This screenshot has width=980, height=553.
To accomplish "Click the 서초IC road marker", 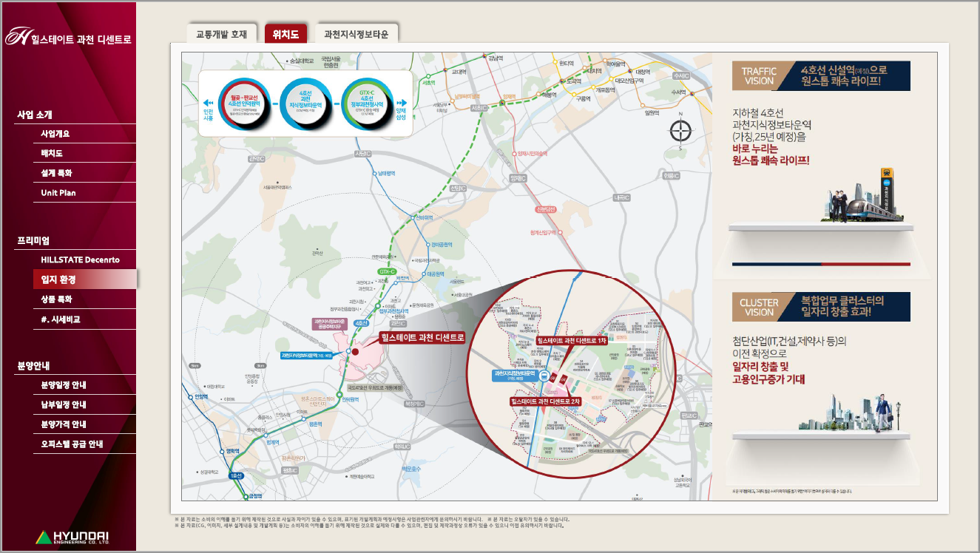I will tap(480, 107).
